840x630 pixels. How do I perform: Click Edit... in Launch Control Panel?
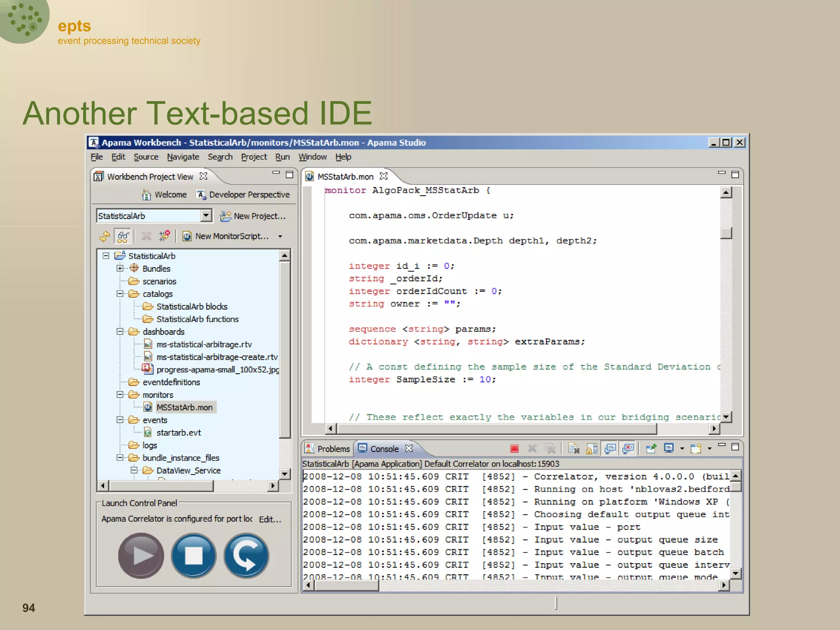pos(270,519)
